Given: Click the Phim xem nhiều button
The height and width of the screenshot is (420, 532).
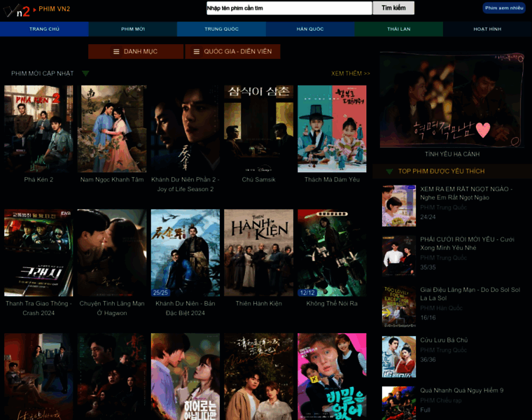Looking at the screenshot, I should coord(504,8).
